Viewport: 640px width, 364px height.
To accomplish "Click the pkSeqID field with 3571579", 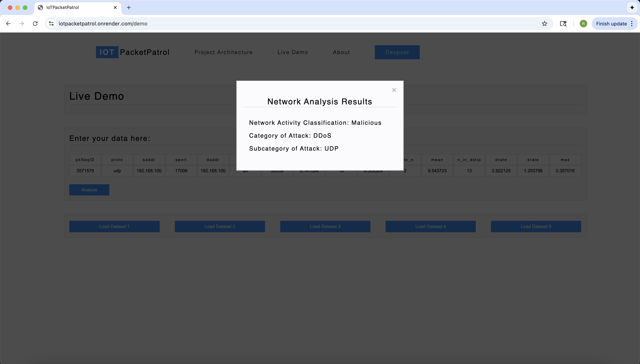I will point(85,171).
